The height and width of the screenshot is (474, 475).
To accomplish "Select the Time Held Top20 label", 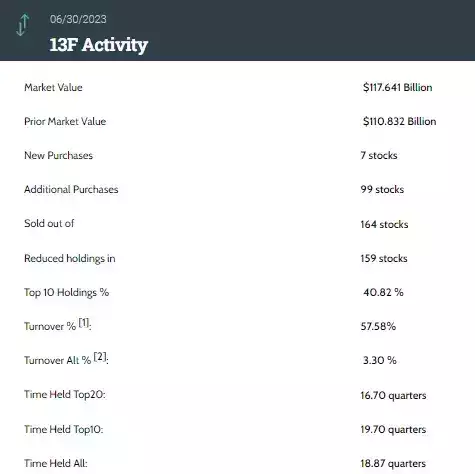I will (65, 394).
